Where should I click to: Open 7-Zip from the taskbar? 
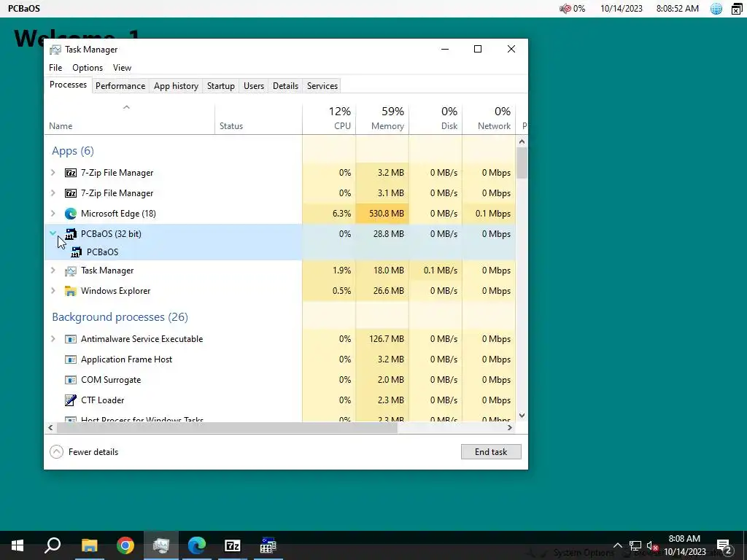pos(233,545)
